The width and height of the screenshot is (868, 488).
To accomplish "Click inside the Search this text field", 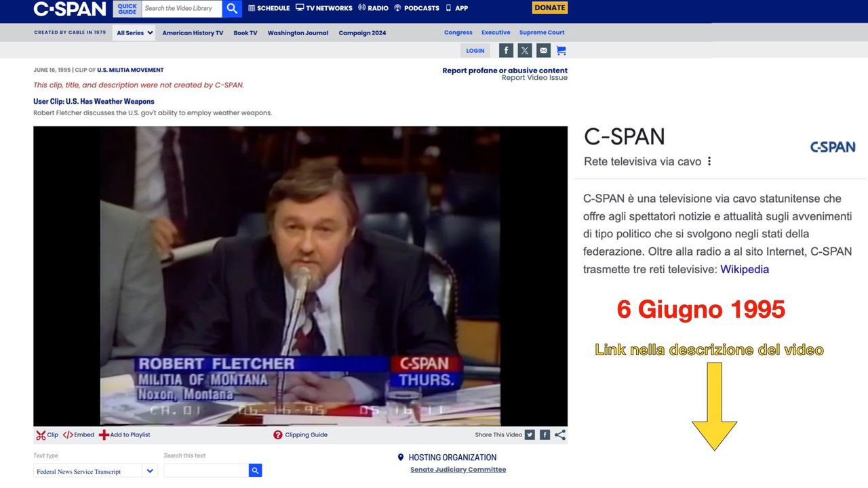I will (x=205, y=470).
